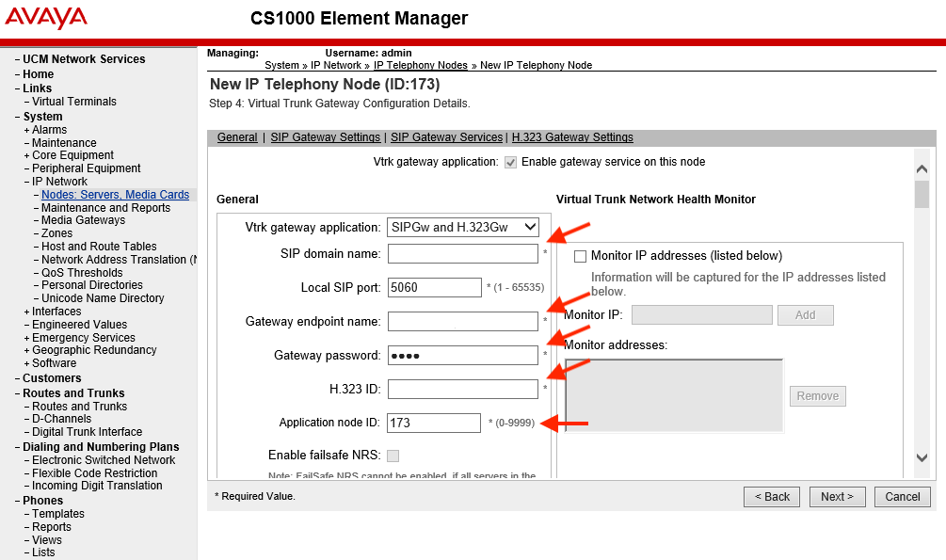Open SIP Gateway Settings tab
946x560 pixels.
click(325, 137)
